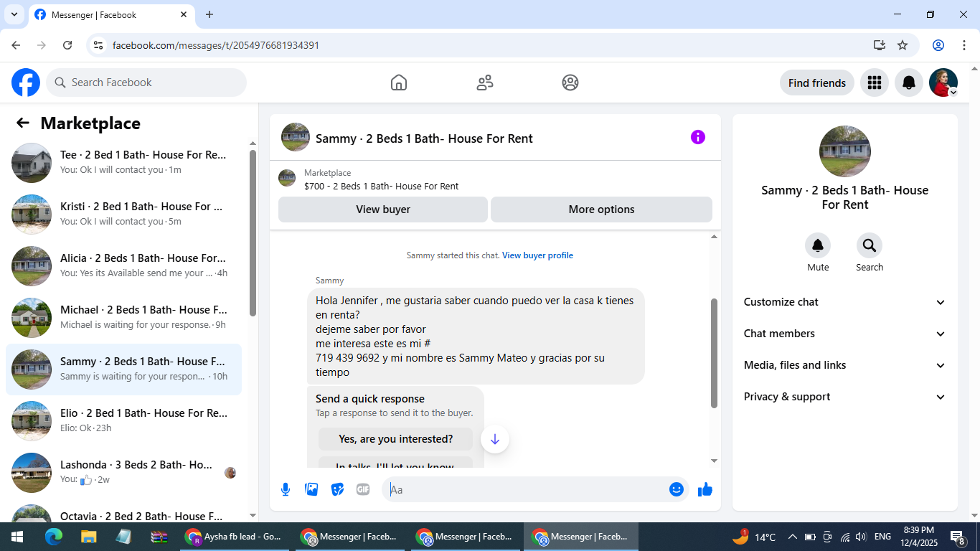The image size is (980, 551).
Task: Open the tab search dropdown arrow
Action: 14,14
